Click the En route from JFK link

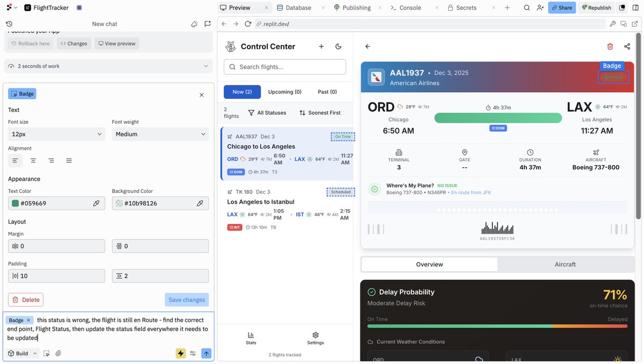pos(471,192)
